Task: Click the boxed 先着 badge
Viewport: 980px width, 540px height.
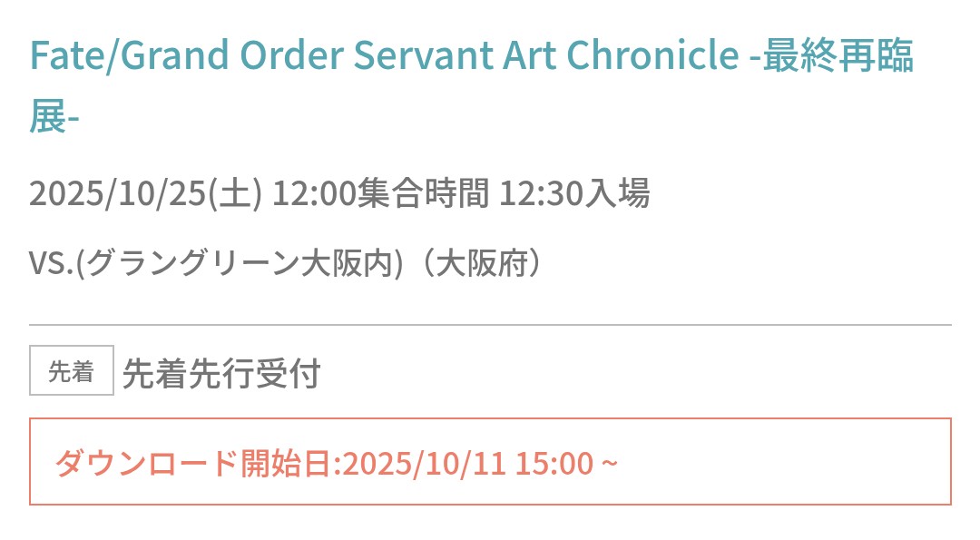Action: pyautogui.click(x=72, y=371)
